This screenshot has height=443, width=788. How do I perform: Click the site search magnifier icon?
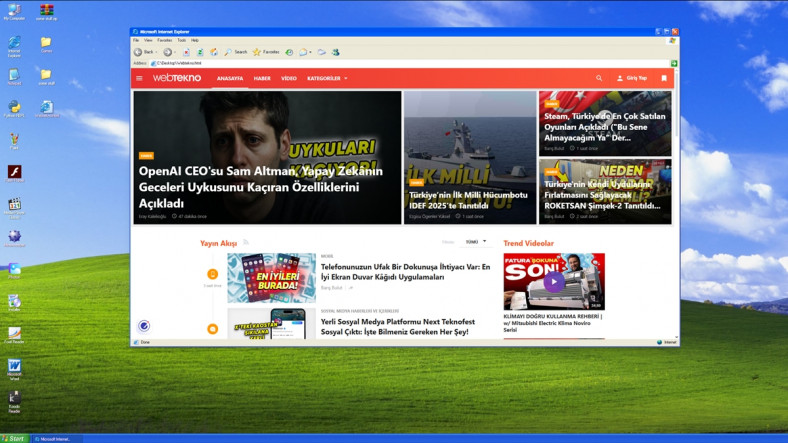click(x=599, y=78)
